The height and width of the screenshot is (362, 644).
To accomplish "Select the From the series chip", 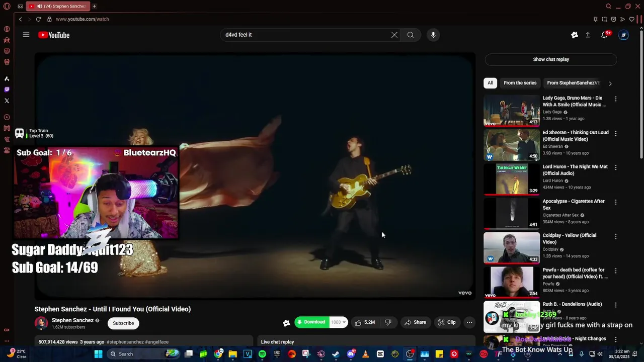I will click(520, 83).
